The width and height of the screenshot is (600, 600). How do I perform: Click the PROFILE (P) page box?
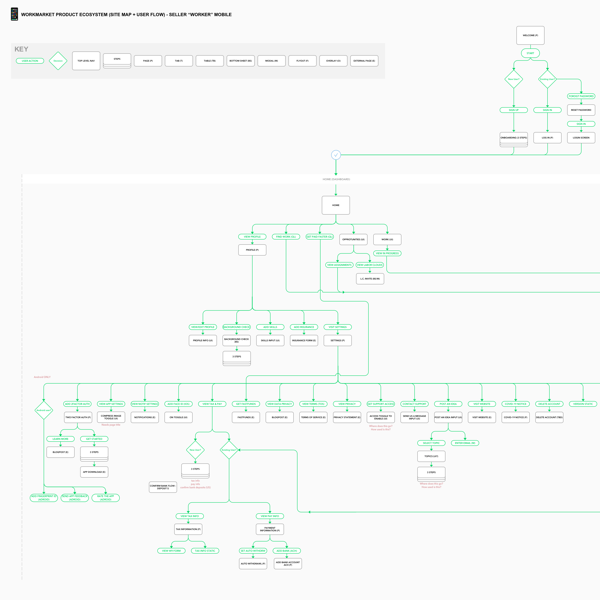coord(252,250)
